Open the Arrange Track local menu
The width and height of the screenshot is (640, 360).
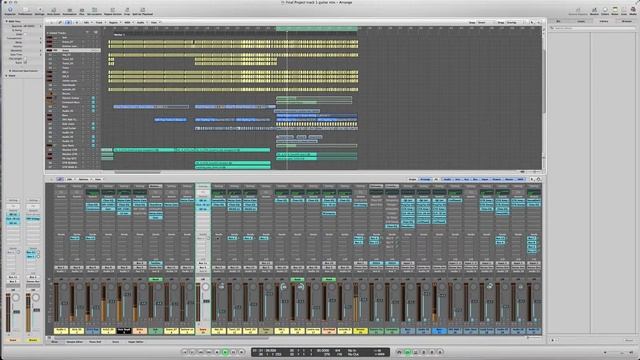point(100,22)
